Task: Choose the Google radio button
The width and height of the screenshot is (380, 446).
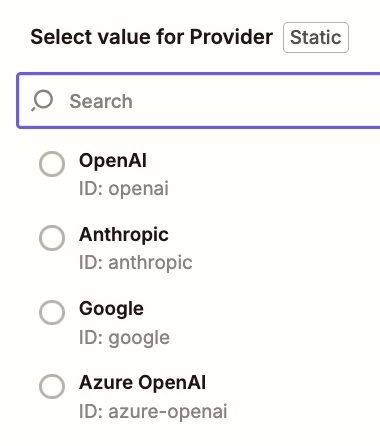Action: coord(52,312)
